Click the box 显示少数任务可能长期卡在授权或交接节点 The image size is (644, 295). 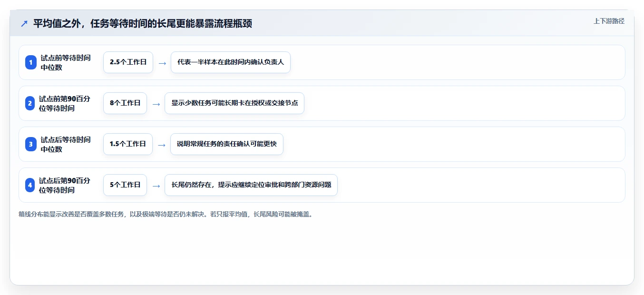tap(234, 103)
